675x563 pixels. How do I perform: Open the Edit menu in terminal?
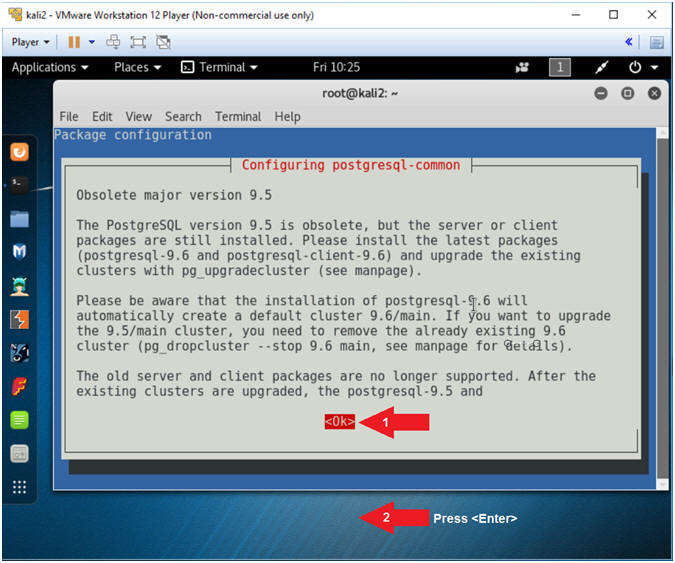point(102,117)
